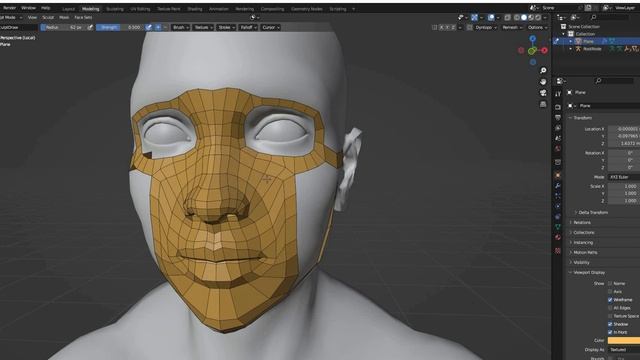This screenshot has width=640, height=360.
Task: Toggle the viewport overlays button
Action: point(491,18)
